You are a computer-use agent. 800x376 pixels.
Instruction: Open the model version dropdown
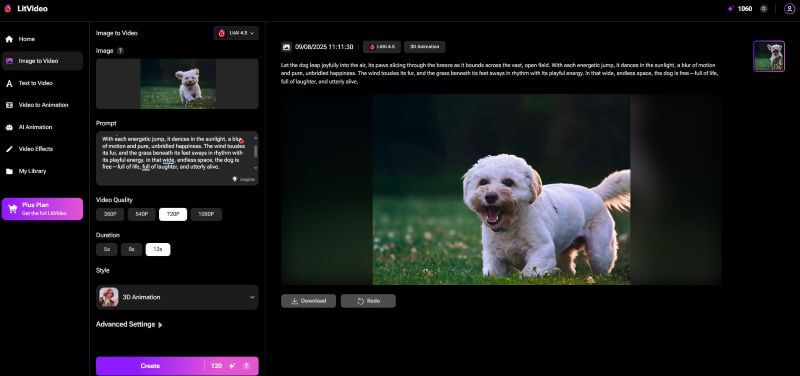[236, 33]
